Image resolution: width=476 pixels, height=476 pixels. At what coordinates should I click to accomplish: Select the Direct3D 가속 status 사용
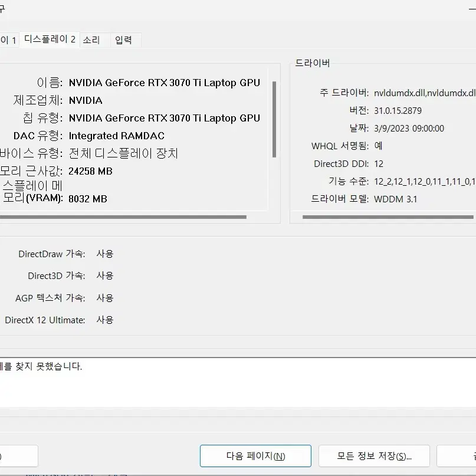(105, 275)
